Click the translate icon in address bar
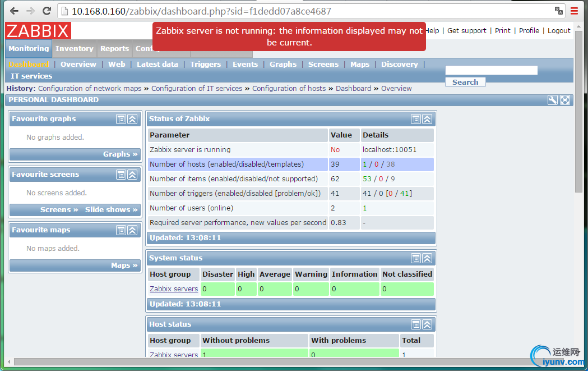This screenshot has height=371, width=588. pyautogui.click(x=559, y=11)
